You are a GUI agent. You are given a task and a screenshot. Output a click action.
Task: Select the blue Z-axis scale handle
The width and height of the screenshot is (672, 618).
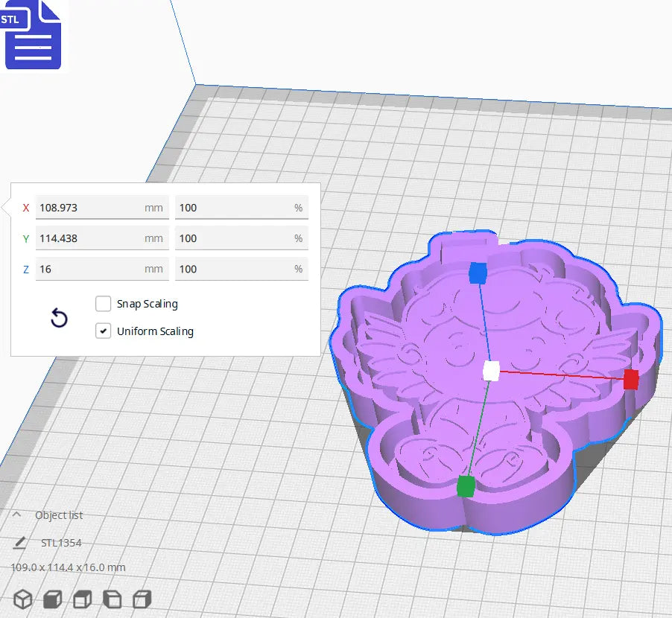pyautogui.click(x=480, y=274)
